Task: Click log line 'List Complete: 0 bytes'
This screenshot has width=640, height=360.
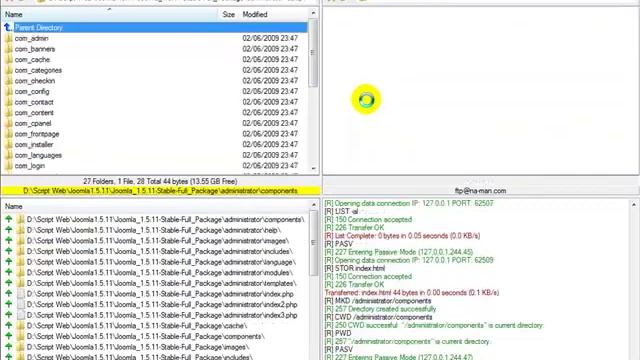Action: point(402,236)
